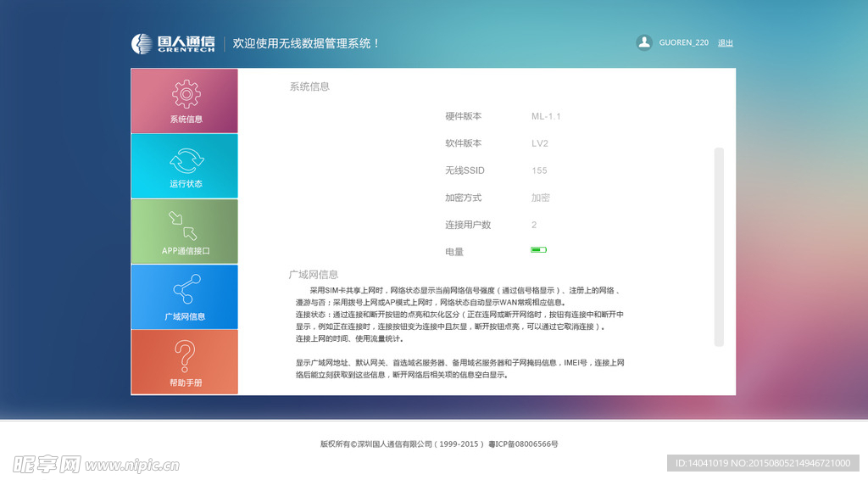The height and width of the screenshot is (480, 868).
Task: Click the 加密方式 field value
Action: point(540,198)
